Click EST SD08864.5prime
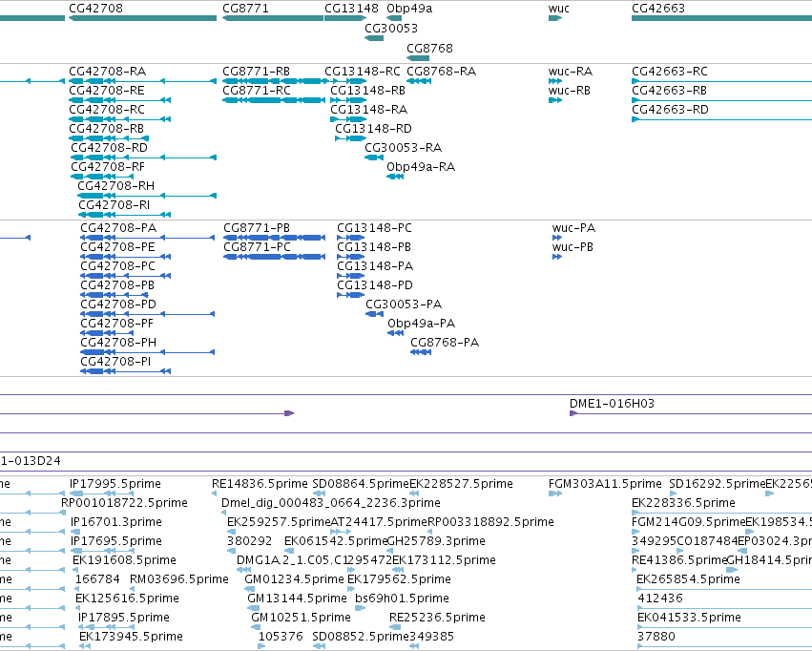812x651 pixels. pos(361,484)
